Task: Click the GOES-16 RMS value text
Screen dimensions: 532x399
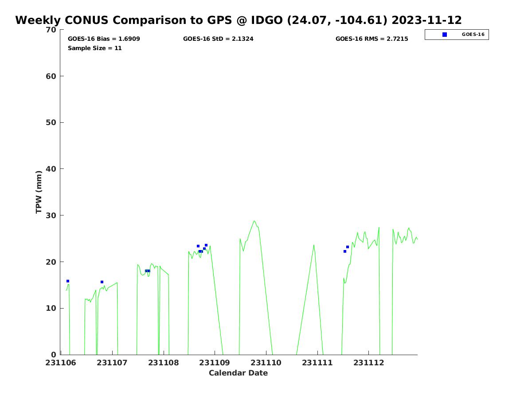Action: point(372,39)
